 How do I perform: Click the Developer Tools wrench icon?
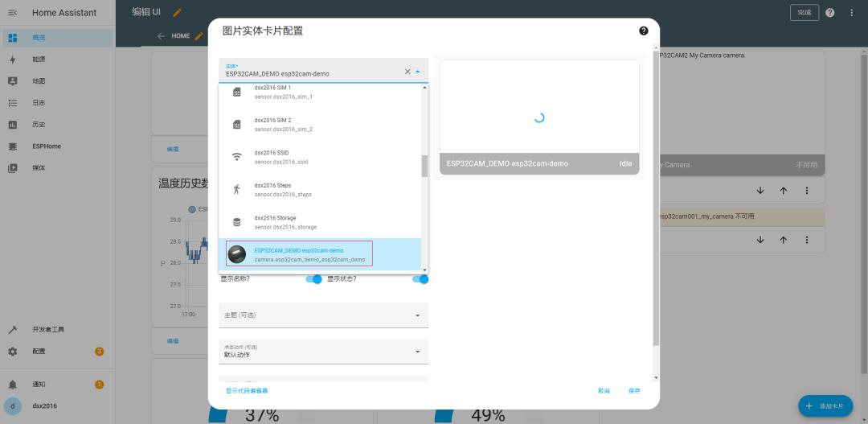13,330
